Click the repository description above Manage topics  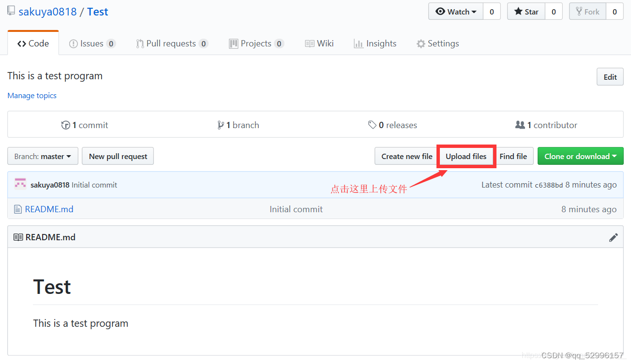pyautogui.click(x=55, y=76)
